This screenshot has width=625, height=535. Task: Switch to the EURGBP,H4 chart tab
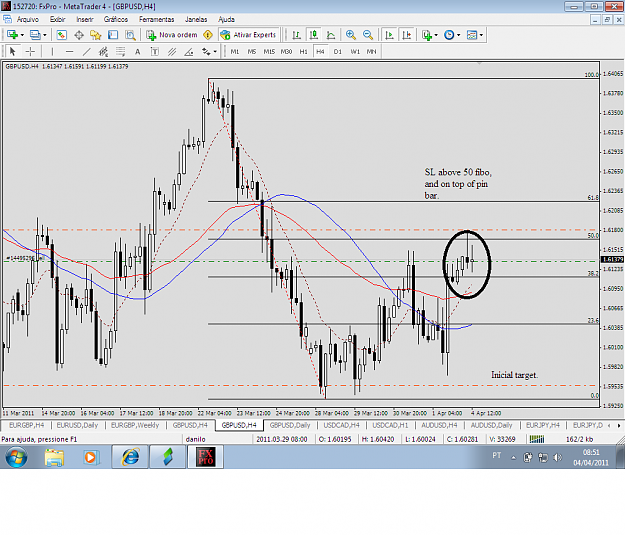tap(26, 425)
